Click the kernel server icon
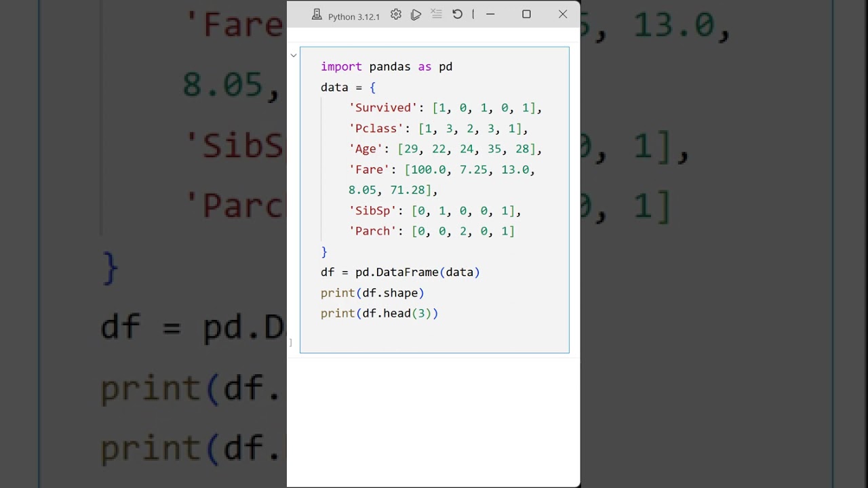868x488 pixels. click(317, 15)
